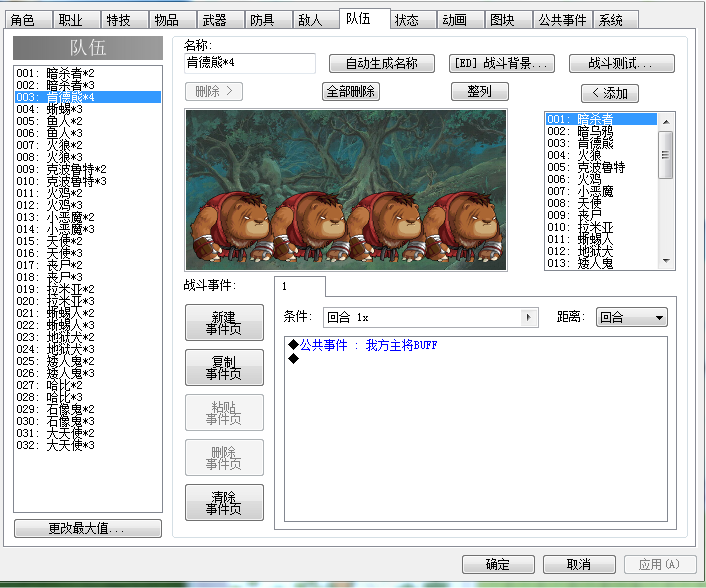Switch to the 动画 tab
Image resolution: width=706 pixels, height=588 pixels.
(461, 20)
